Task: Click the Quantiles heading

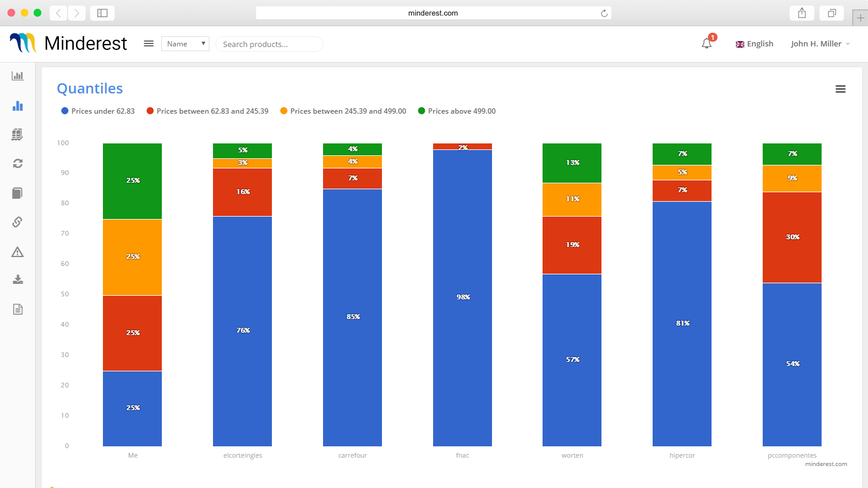Action: point(90,88)
